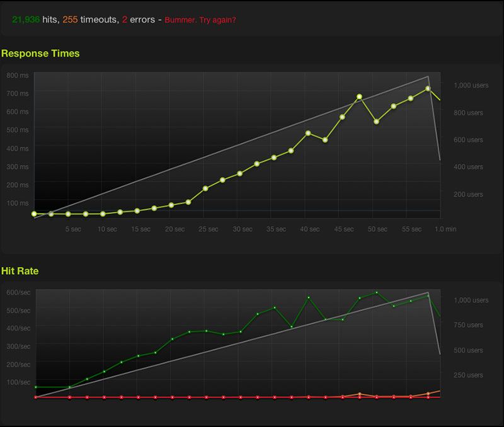The image size is (504, 427).
Task: Click the 2 errors count
Action: [x=125, y=20]
